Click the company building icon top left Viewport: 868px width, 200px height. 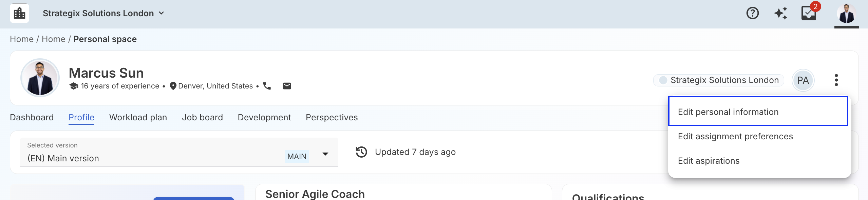point(19,13)
